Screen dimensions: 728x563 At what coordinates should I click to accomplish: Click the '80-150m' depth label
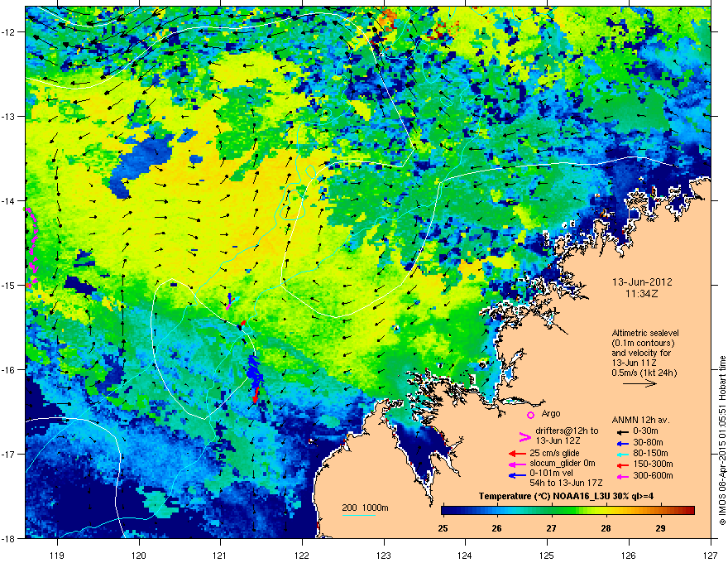650,454
